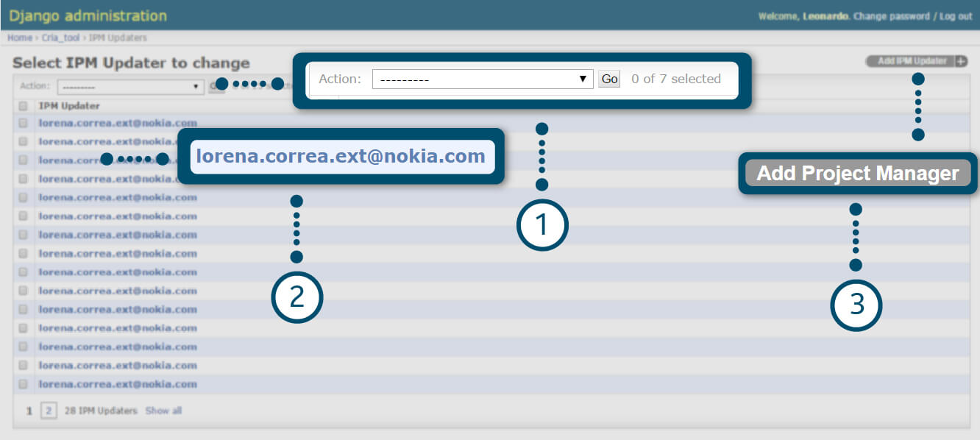Screen dimensions: 980x440
Task: Toggle the select-all checkbox in the table header
Action: pos(23,106)
